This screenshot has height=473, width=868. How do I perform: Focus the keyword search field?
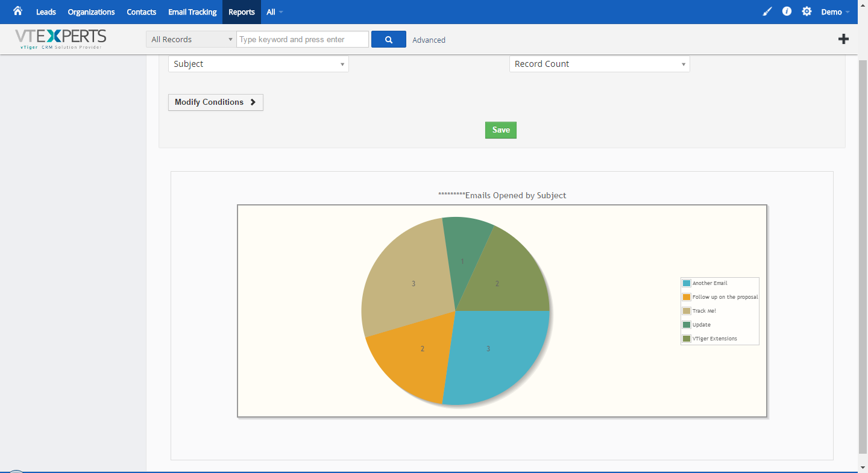point(303,39)
